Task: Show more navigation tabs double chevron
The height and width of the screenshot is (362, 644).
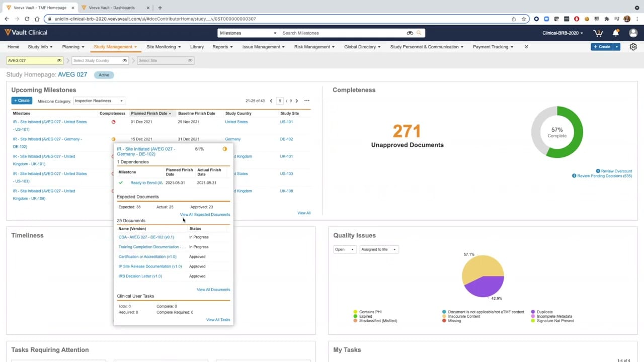Action: tap(526, 47)
